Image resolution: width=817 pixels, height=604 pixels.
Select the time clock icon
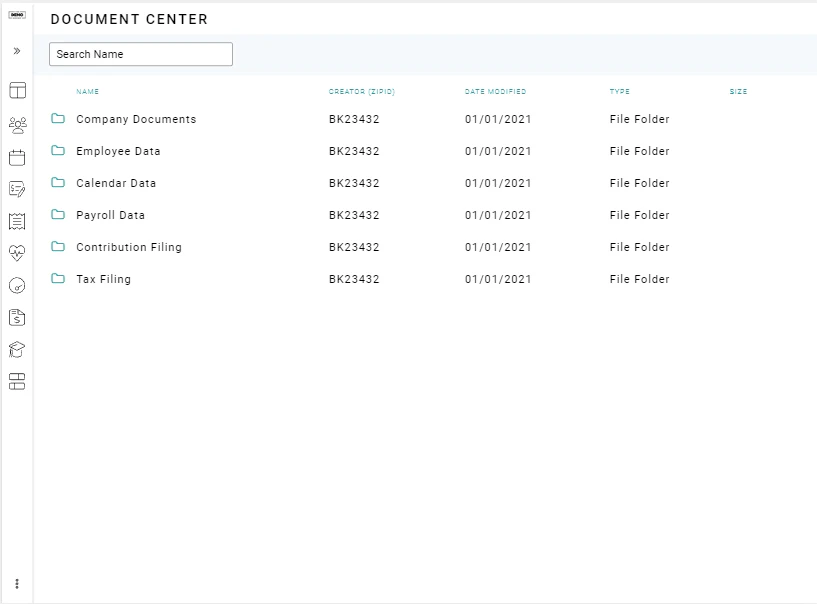tap(16, 285)
